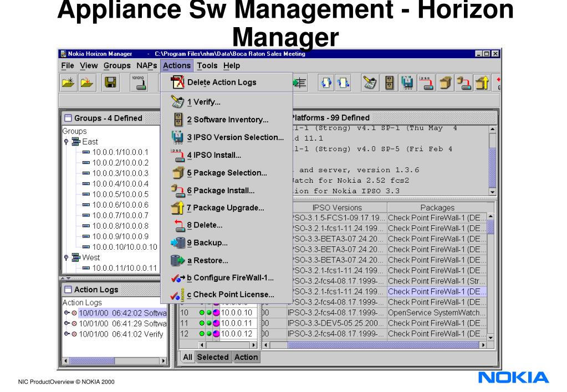Open the NAPs menu
567x392 pixels.
[147, 66]
